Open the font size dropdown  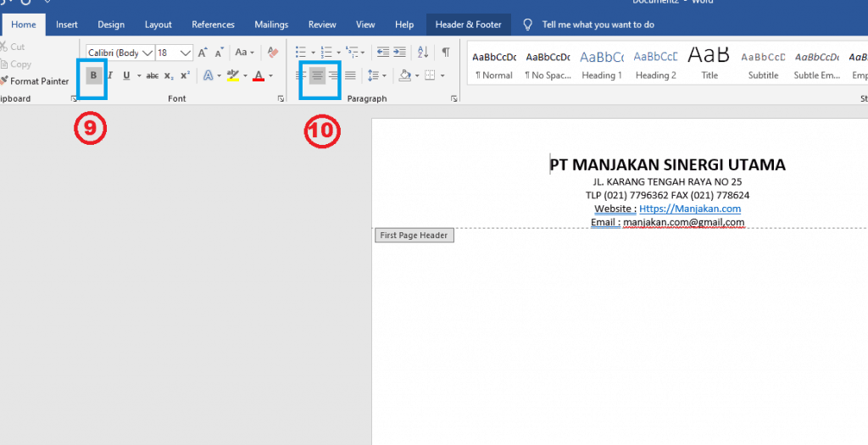(186, 53)
